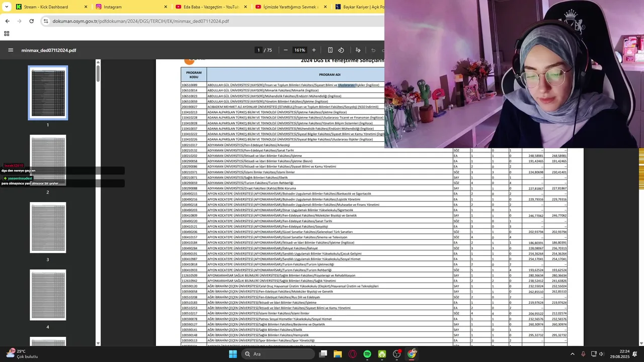
Task: Open the tab search chevron button
Action: coord(6,7)
